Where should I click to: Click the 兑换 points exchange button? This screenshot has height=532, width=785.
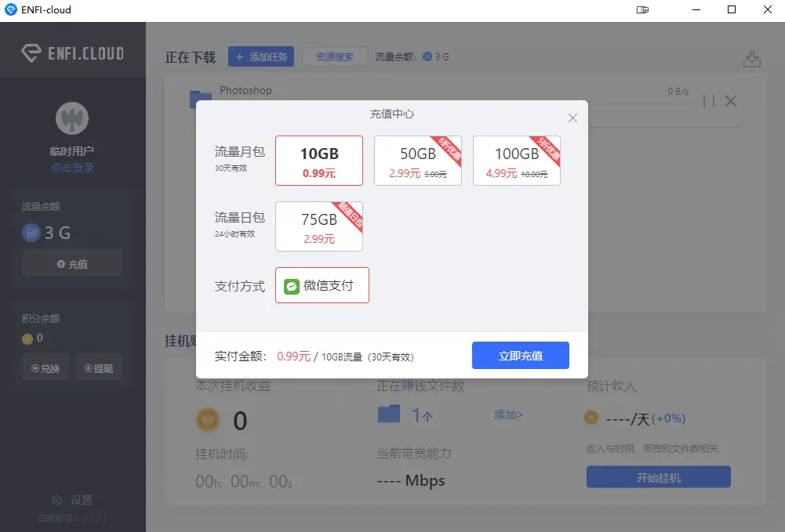45,368
